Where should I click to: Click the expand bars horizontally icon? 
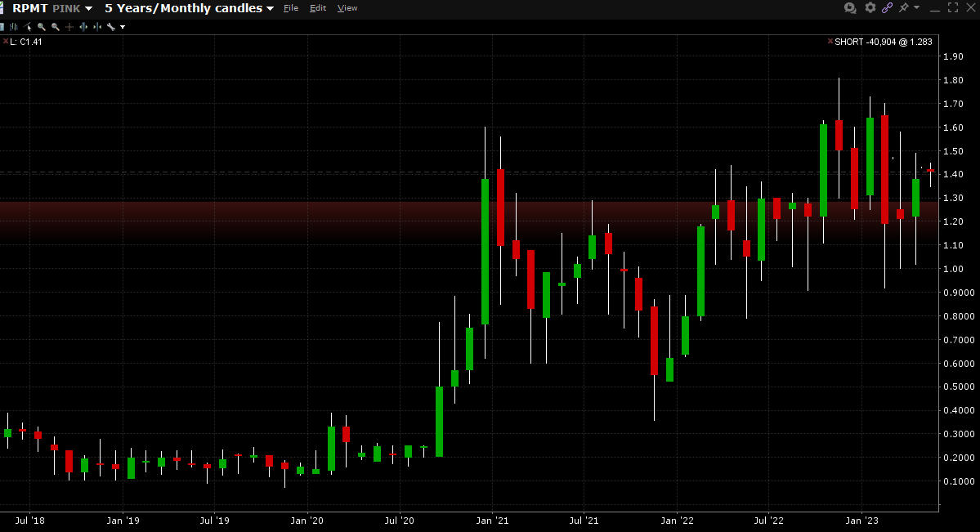83,27
